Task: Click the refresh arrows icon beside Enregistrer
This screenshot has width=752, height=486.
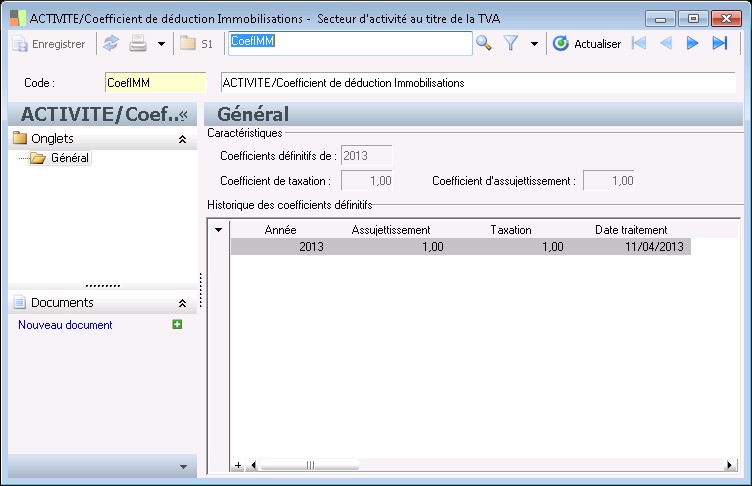Action: pyautogui.click(x=111, y=43)
